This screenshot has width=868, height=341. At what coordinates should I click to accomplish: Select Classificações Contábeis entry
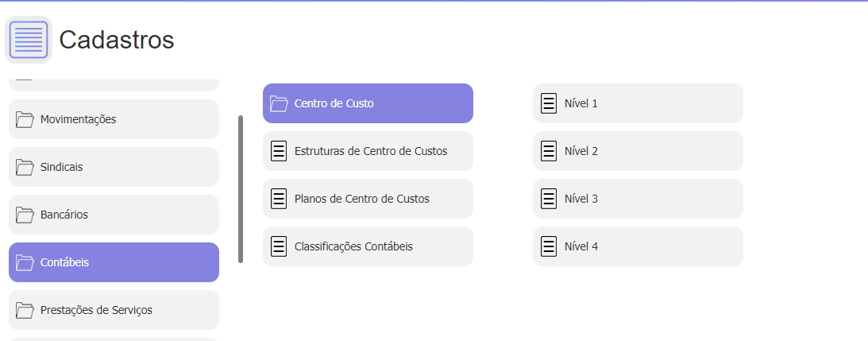pos(368,246)
